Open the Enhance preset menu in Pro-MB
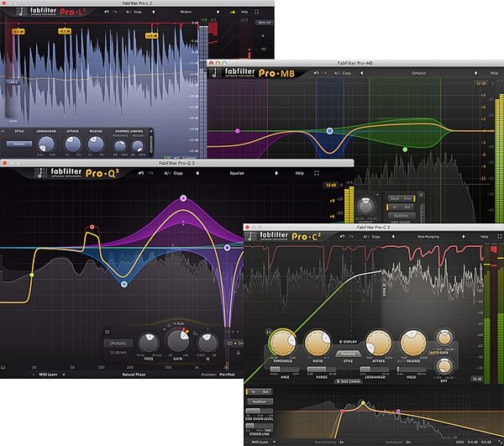The image size is (504, 446). coord(419,73)
